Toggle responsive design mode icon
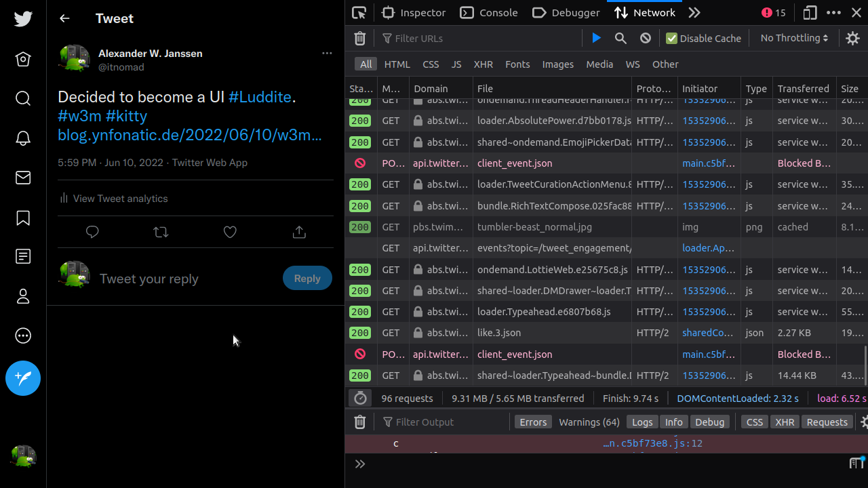The image size is (868, 488). (810, 12)
